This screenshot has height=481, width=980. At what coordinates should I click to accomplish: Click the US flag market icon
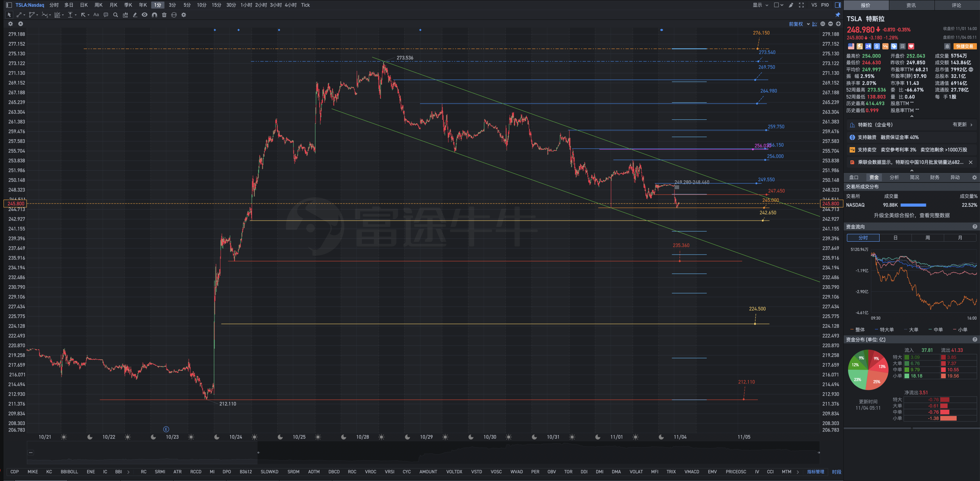pos(851,46)
